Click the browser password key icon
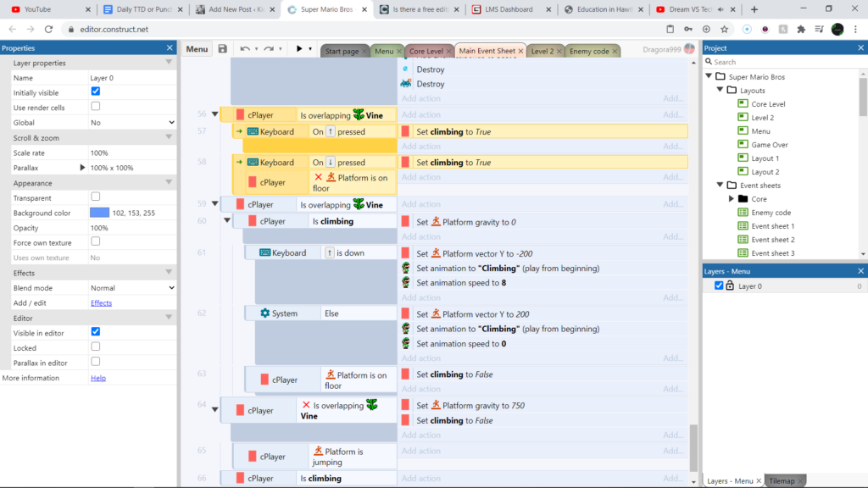Viewport: 868px width, 488px height. pyautogui.click(x=688, y=30)
